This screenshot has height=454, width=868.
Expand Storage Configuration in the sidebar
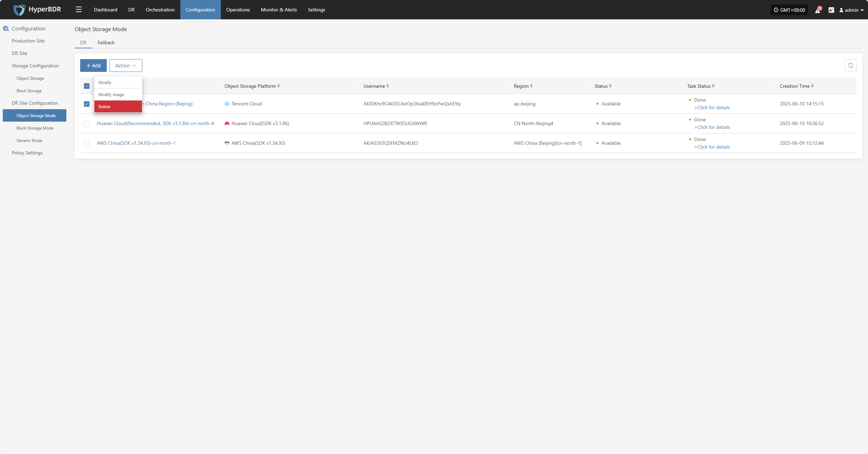click(35, 66)
